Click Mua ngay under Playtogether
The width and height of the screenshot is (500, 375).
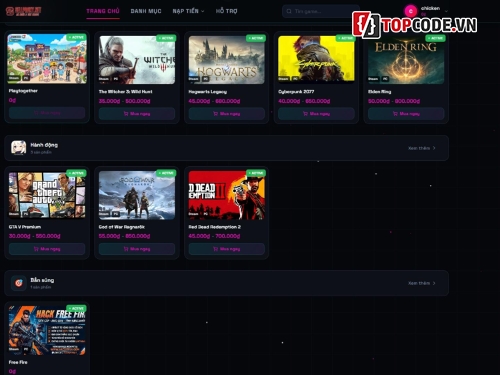pos(47,113)
